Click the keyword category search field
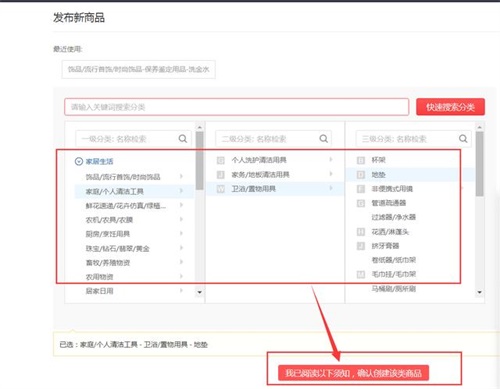 [236, 107]
